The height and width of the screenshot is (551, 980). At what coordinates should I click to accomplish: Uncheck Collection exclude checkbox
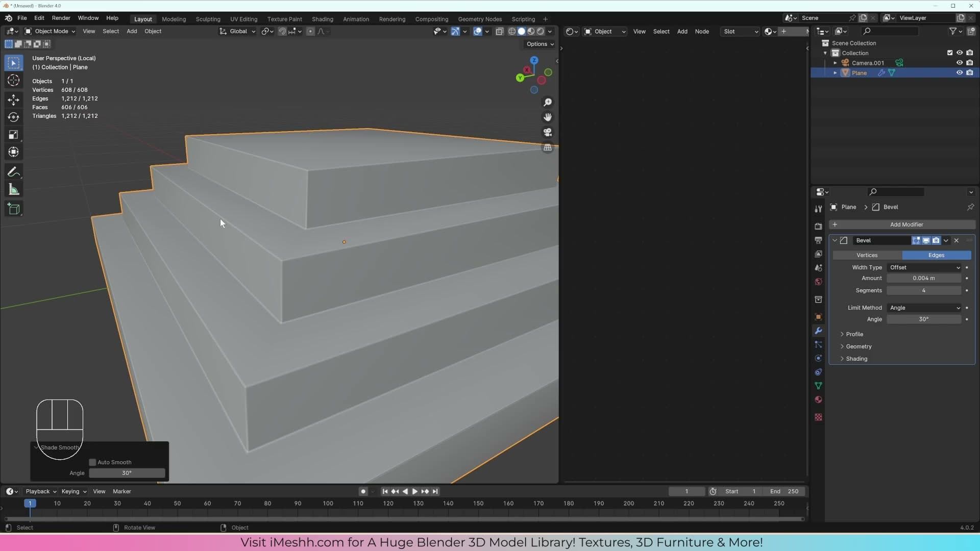pyautogui.click(x=950, y=53)
